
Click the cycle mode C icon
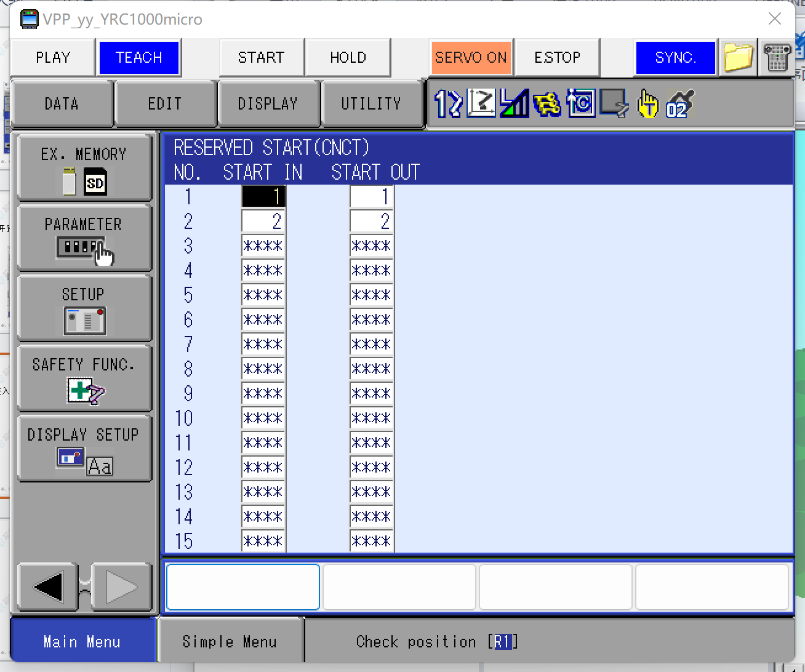[580, 103]
